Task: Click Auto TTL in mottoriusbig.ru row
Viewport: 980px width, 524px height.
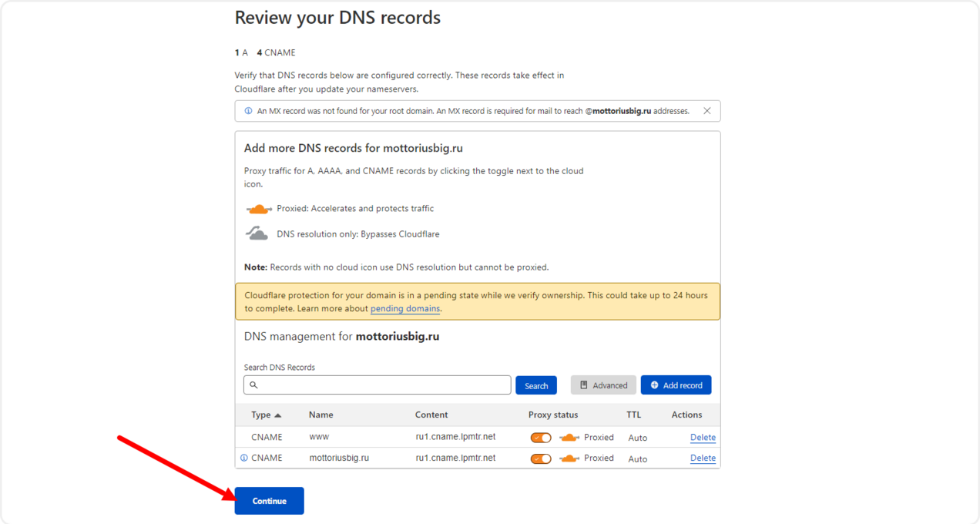Action: (x=638, y=458)
